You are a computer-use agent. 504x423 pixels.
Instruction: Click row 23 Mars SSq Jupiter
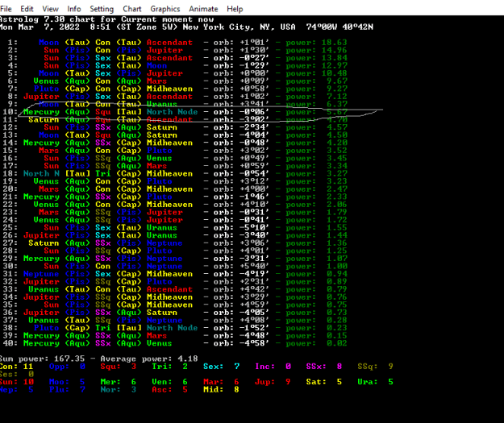coord(175,212)
